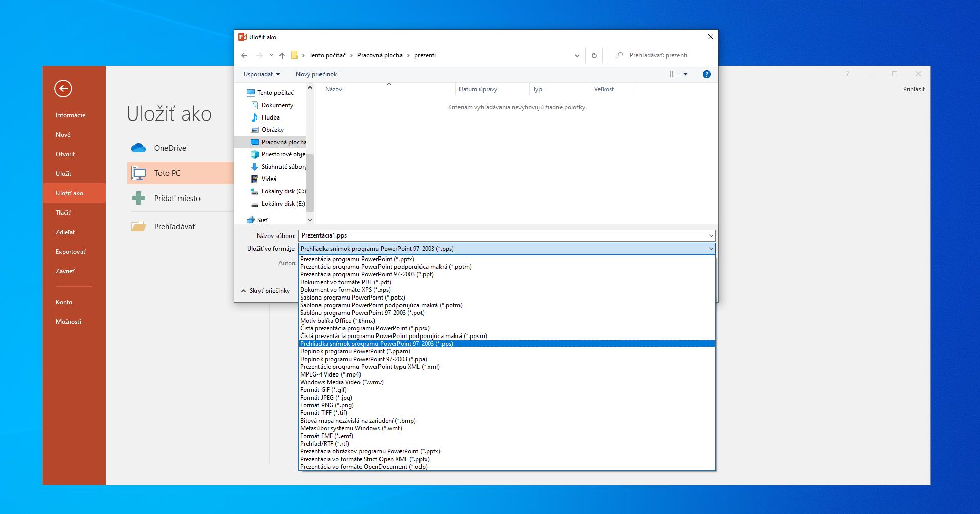Go up one folder level arrow
This screenshot has width=980, height=514.
(282, 55)
